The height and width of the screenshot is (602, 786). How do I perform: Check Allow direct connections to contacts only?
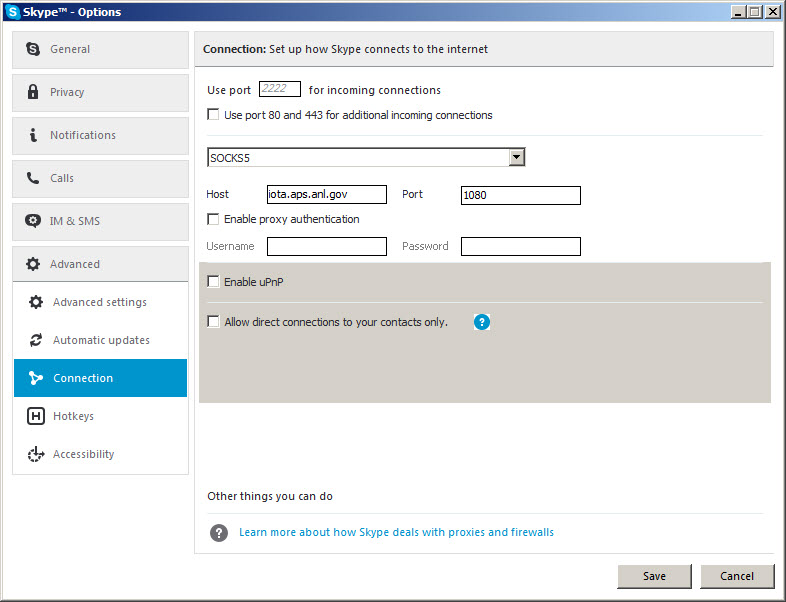coord(213,322)
